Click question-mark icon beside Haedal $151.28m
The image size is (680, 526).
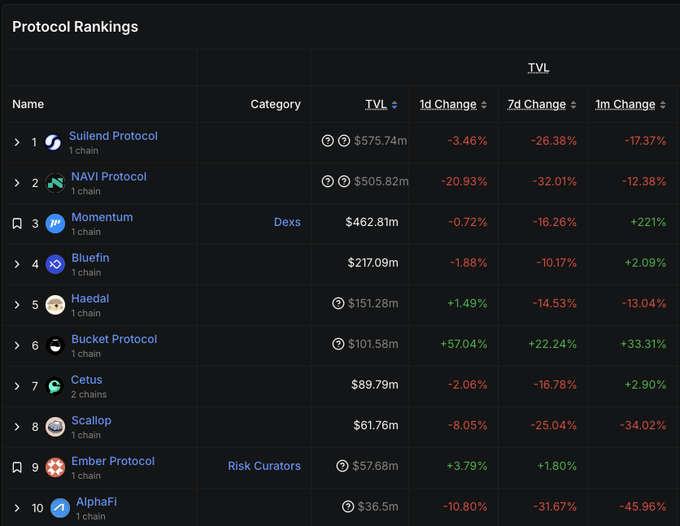coord(338,303)
